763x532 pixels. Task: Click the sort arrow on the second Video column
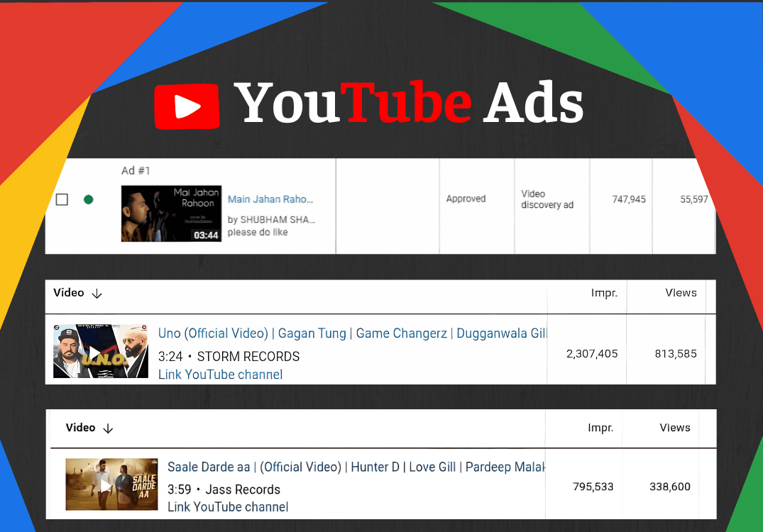click(108, 428)
